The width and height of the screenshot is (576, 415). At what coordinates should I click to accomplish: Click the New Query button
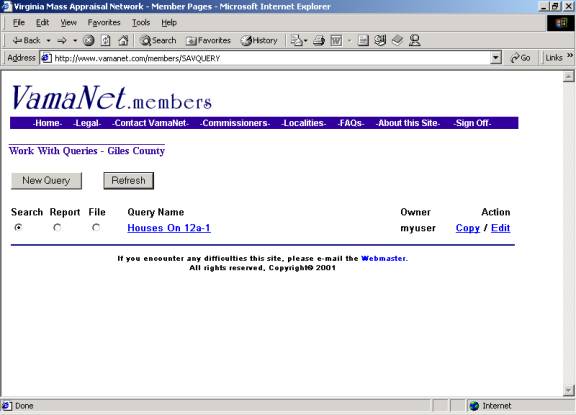46,181
